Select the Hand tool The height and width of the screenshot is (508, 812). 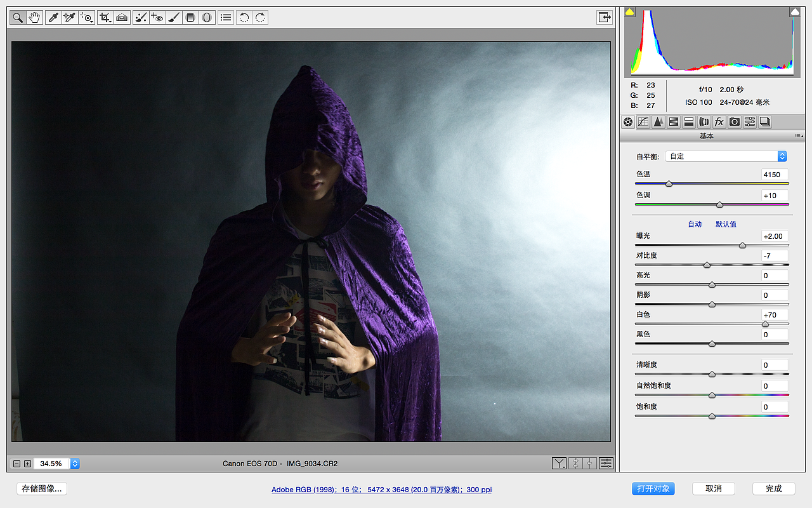tap(34, 17)
